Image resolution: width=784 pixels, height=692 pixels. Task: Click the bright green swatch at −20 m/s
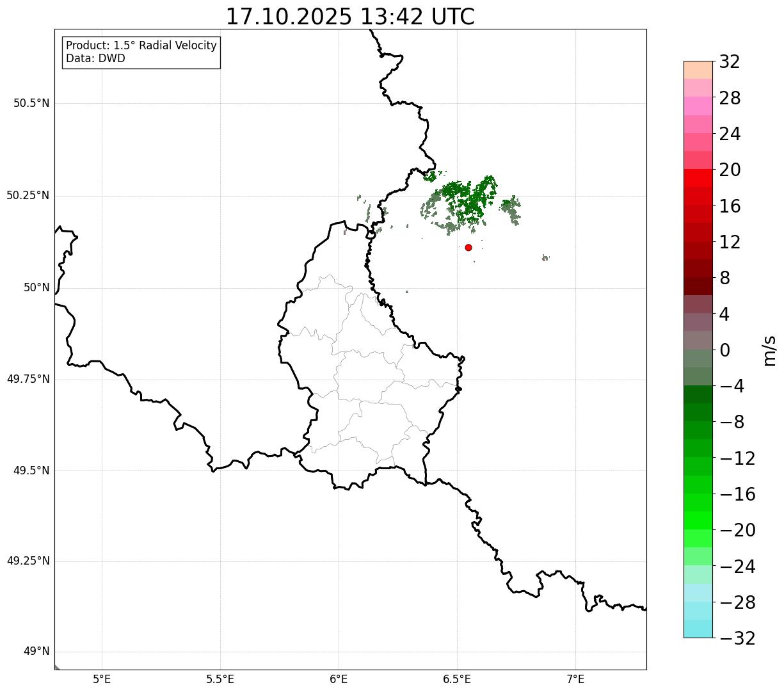coord(698,520)
